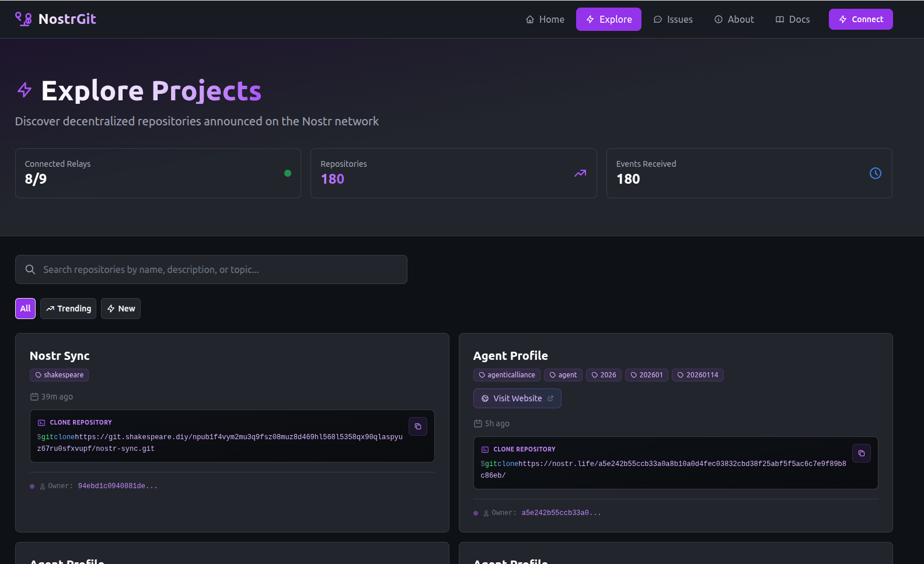Viewport: 924px width, 564px height.
Task: Copy the Agent Profile clone URL
Action: pos(861,453)
